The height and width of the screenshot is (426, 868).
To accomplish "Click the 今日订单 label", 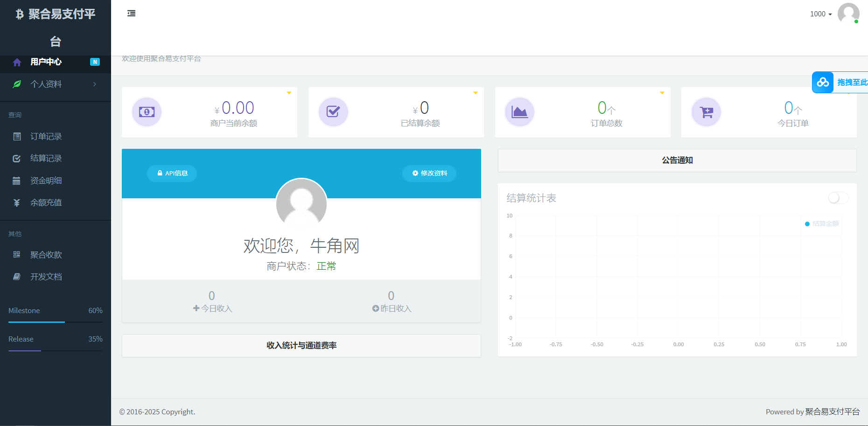I will [x=793, y=124].
